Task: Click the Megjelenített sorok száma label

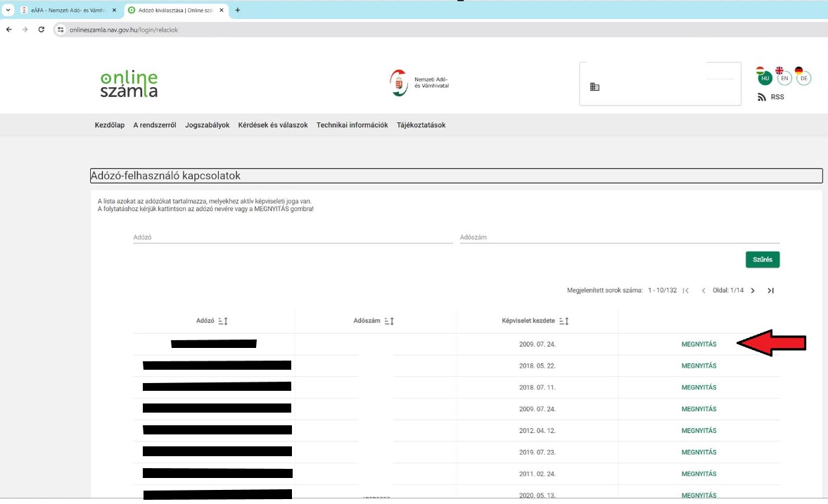Action: (604, 290)
